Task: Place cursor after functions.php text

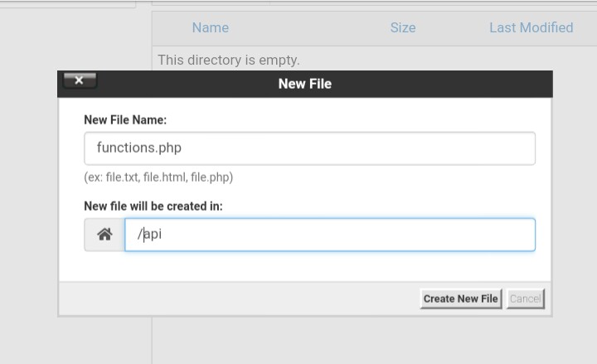Action: pyautogui.click(x=182, y=148)
